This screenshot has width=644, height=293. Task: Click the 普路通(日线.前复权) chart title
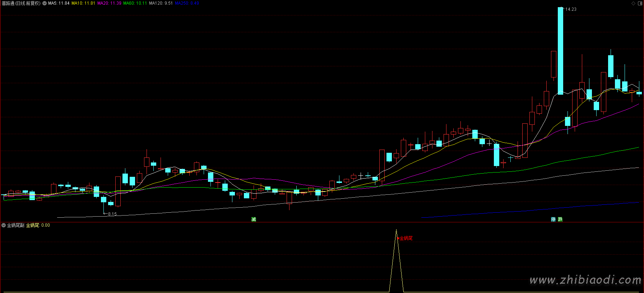[x=21, y=3]
